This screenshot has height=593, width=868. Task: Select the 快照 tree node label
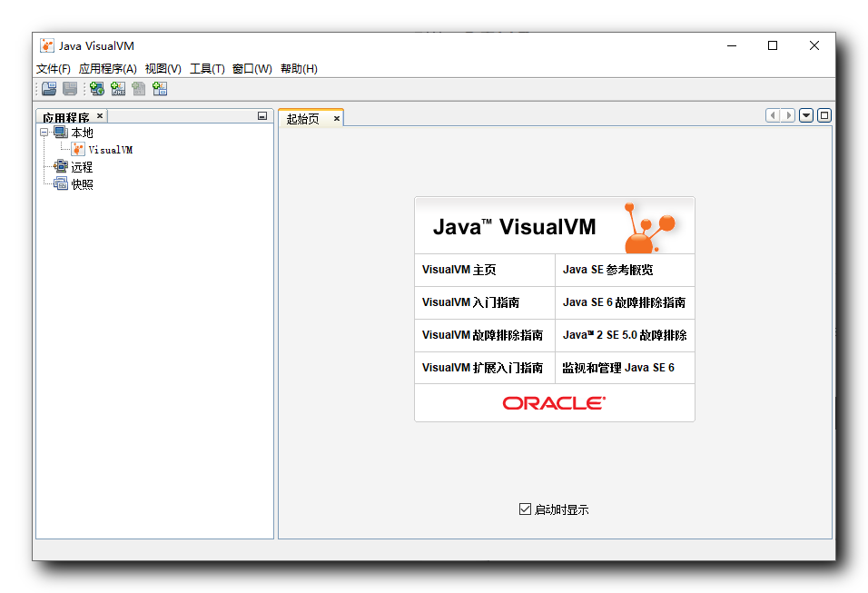click(82, 184)
